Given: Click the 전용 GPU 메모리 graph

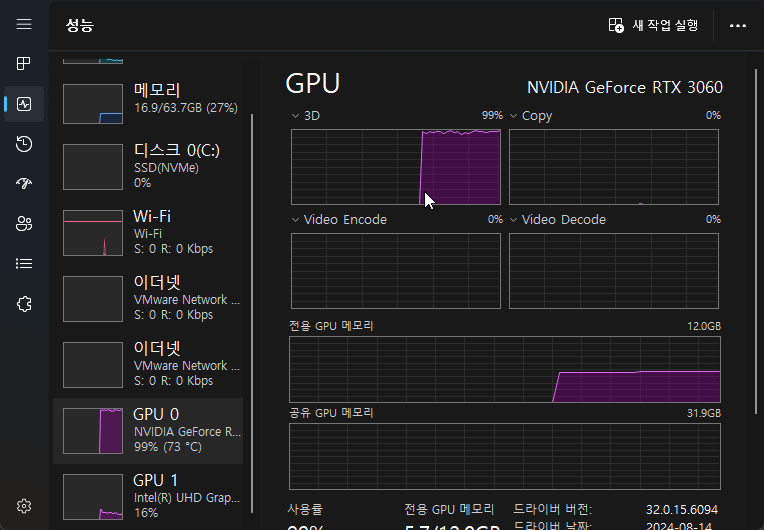Looking at the screenshot, I should coord(505,369).
